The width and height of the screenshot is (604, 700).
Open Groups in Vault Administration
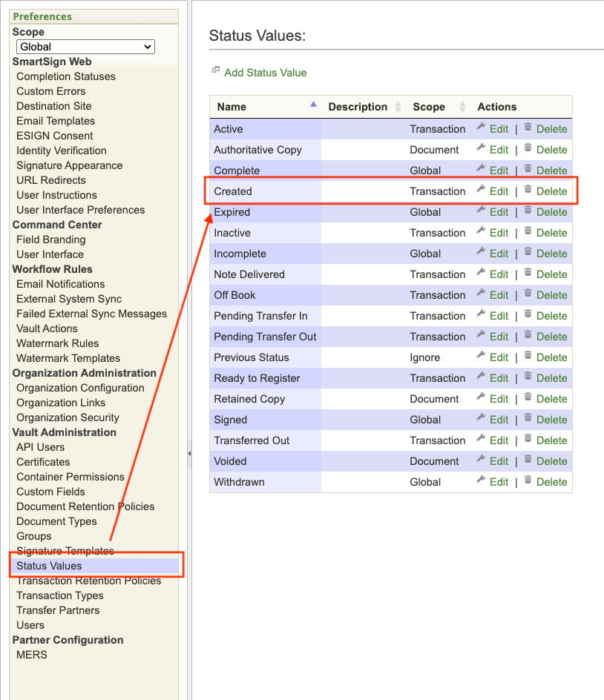pyautogui.click(x=34, y=536)
